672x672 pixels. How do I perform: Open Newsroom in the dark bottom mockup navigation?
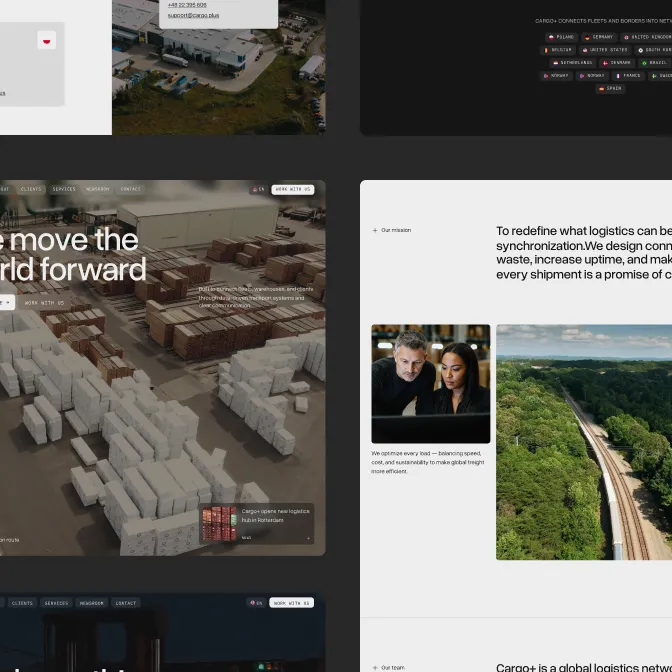pos(92,603)
